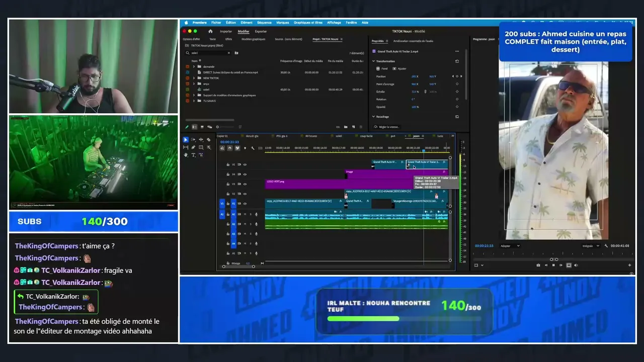
Task: Open the Amélioration essentielle de l'audio tab
Action: click(x=413, y=41)
